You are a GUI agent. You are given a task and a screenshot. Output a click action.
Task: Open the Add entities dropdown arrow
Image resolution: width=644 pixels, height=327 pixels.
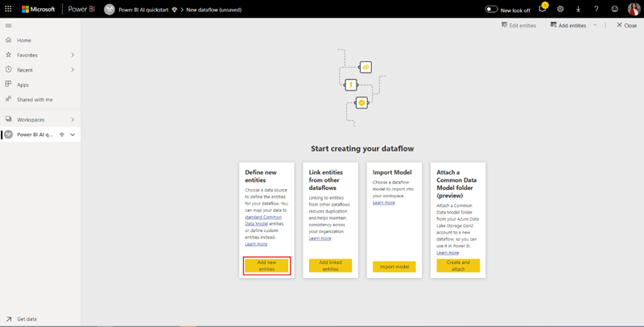(x=595, y=26)
